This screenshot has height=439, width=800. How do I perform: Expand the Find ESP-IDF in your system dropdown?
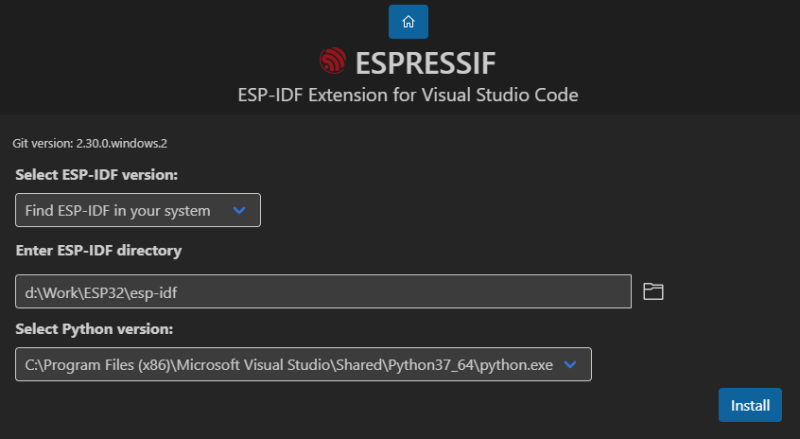point(138,210)
